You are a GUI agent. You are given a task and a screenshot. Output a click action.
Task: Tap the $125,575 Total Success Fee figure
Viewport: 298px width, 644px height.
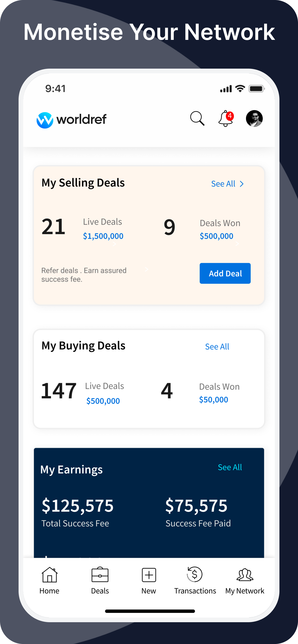coord(78,506)
